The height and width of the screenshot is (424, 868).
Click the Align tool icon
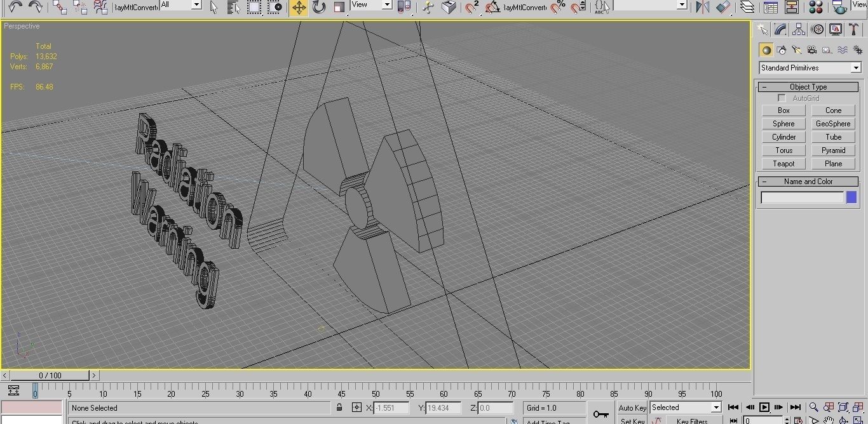[x=723, y=7]
